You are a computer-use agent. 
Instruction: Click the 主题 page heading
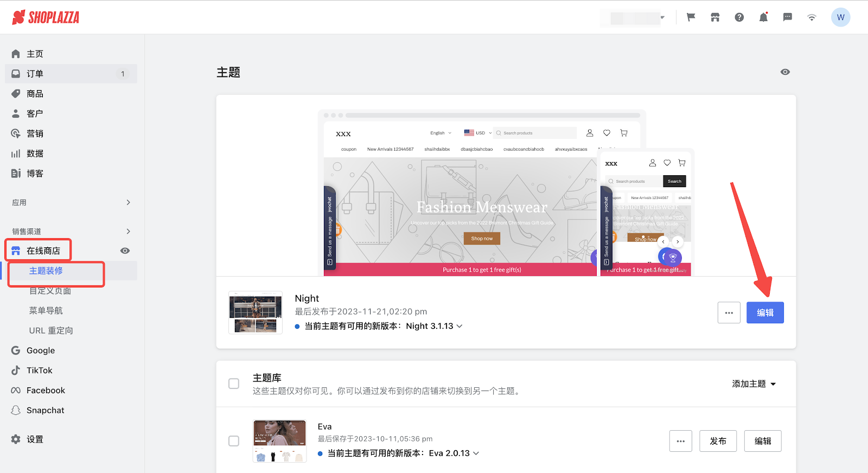228,72
